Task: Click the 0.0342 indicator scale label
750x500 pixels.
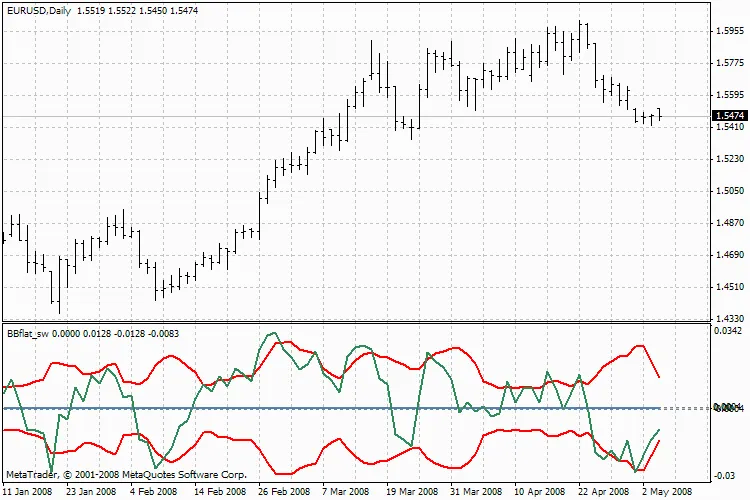Action: [x=728, y=330]
